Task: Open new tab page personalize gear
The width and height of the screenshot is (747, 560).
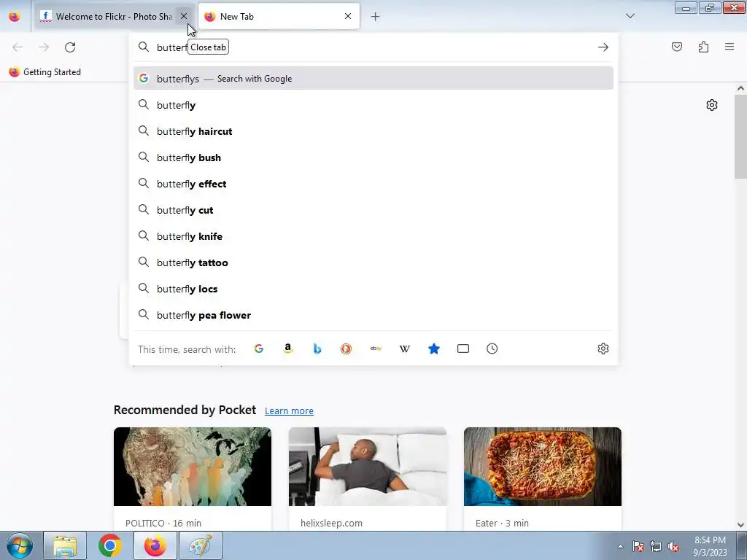Action: pos(712,105)
